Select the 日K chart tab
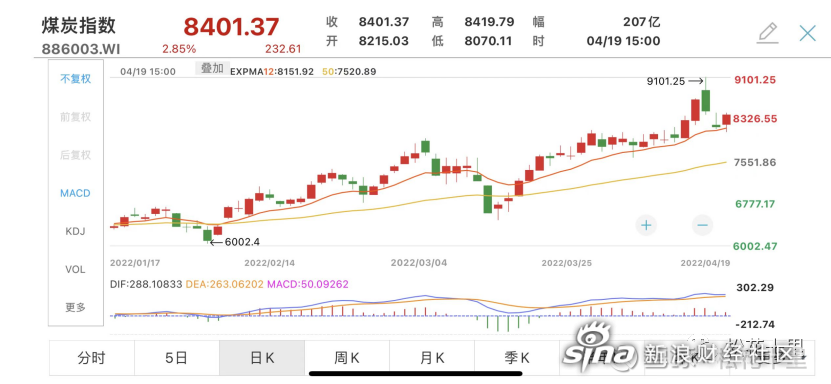831x384 pixels. click(262, 358)
